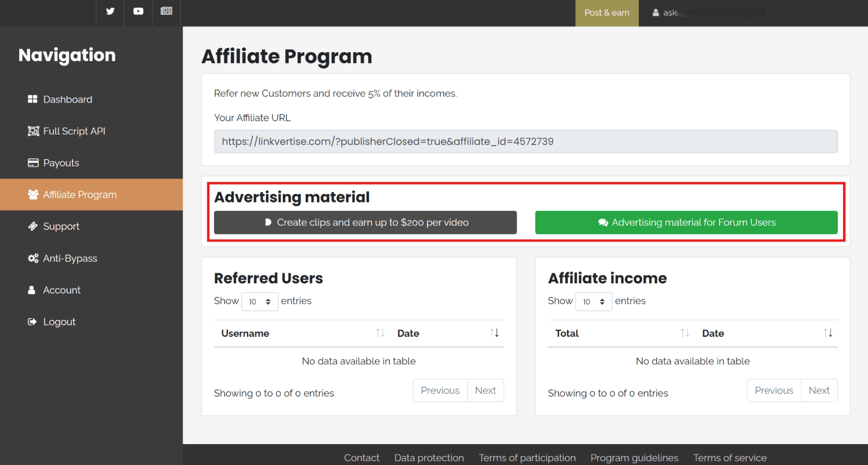Open the YouTube icon link
868x465 pixels.
138,11
